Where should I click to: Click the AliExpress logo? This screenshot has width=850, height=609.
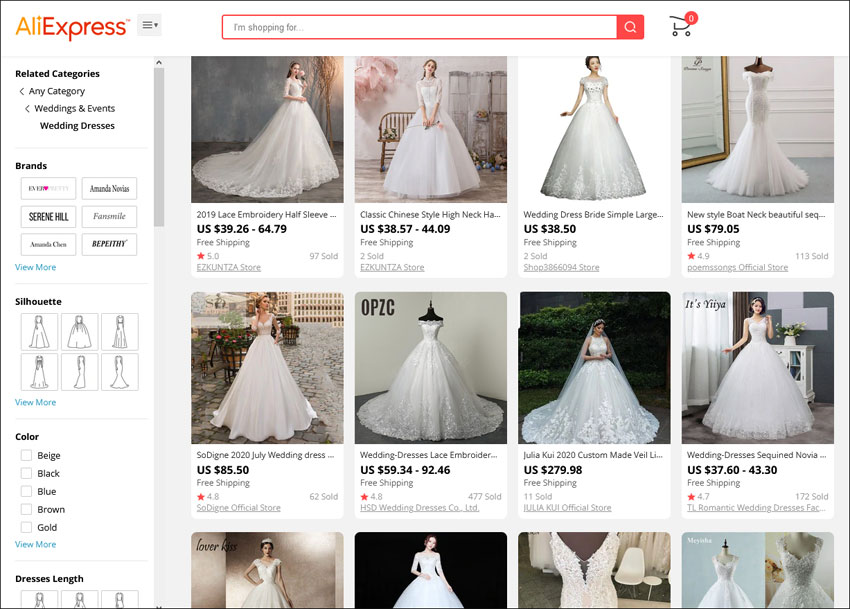(73, 27)
